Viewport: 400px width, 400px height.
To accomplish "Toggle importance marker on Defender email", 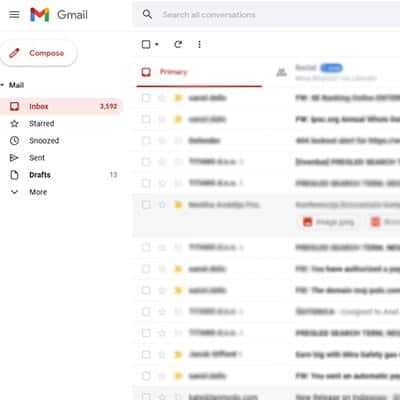I will click(x=178, y=141).
